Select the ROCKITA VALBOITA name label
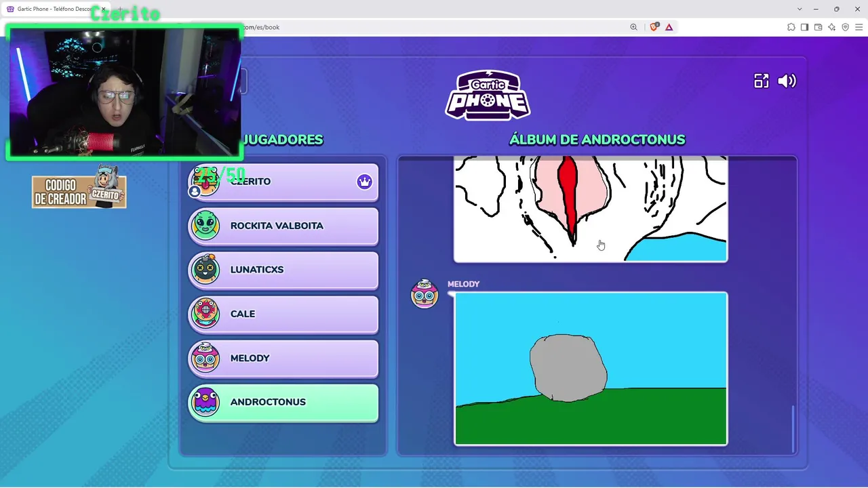Image resolution: width=868 pixels, height=488 pixels. (x=277, y=226)
